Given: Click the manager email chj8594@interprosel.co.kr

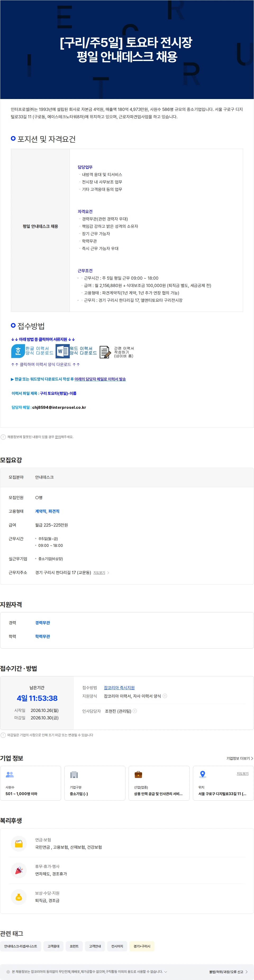Looking at the screenshot, I should (x=59, y=407).
